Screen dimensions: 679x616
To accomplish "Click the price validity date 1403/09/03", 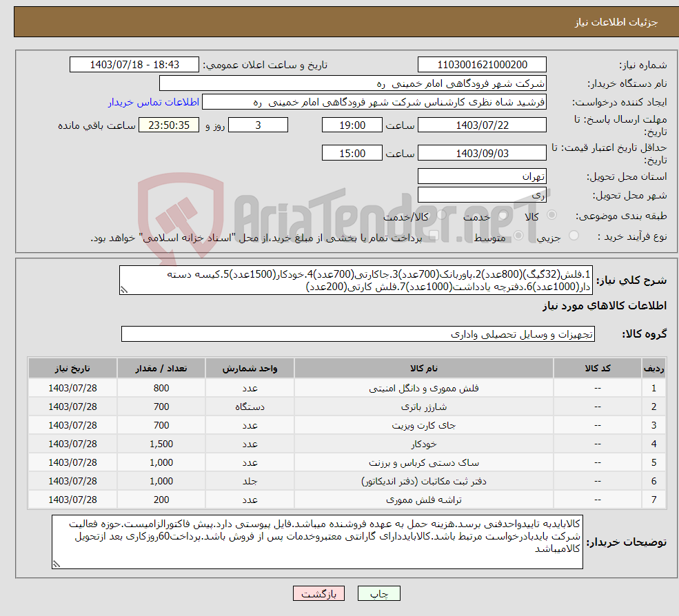I will tap(482, 153).
